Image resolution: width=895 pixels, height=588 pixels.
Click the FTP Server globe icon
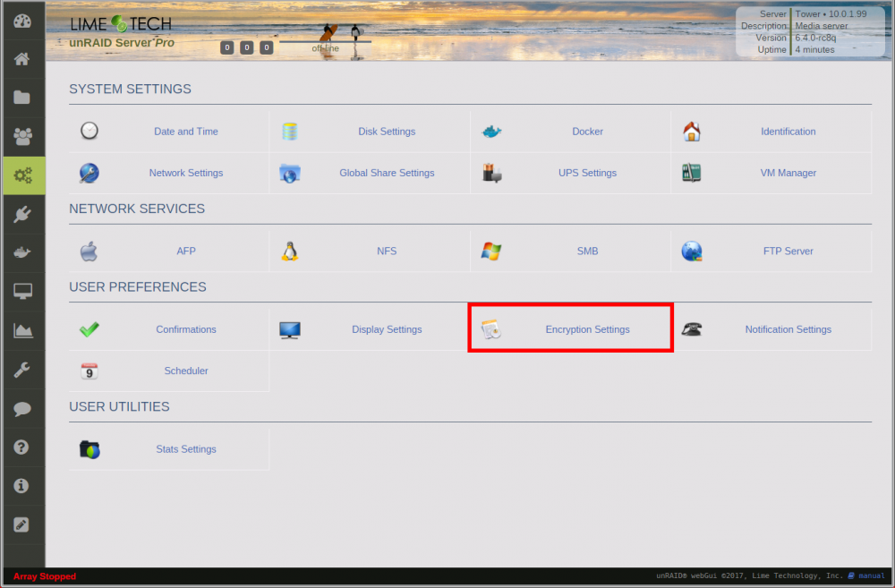coord(692,251)
